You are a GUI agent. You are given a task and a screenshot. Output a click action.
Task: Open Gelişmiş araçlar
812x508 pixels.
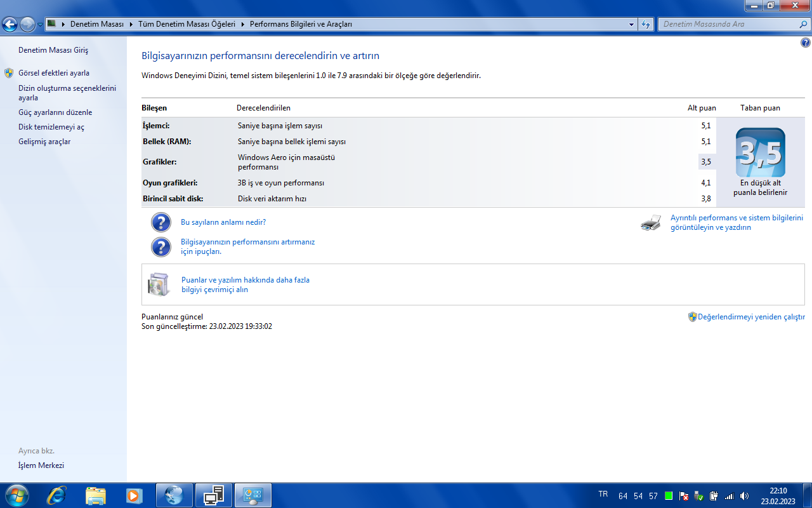[44, 142]
